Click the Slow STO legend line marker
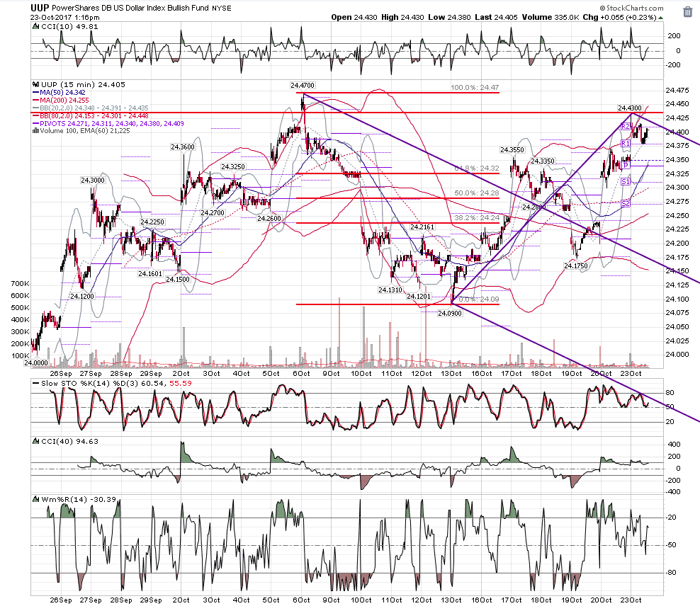Viewport: 700px width, 606px height. click(35, 383)
